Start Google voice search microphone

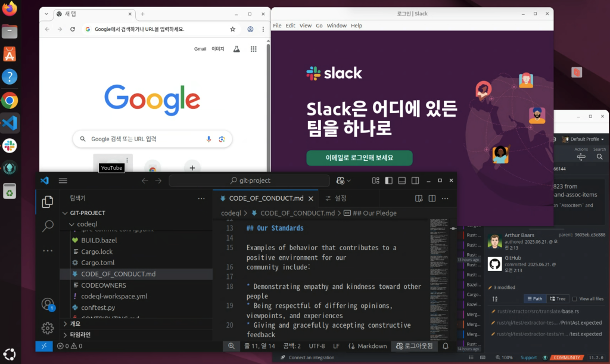pos(209,139)
